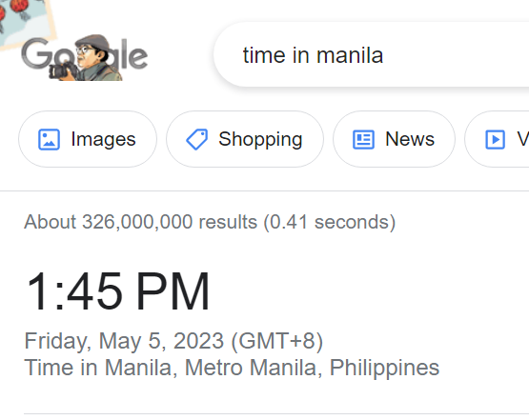Viewport: 529px width, 420px height.
Task: Click the play icon for Videos filter
Action: click(495, 139)
